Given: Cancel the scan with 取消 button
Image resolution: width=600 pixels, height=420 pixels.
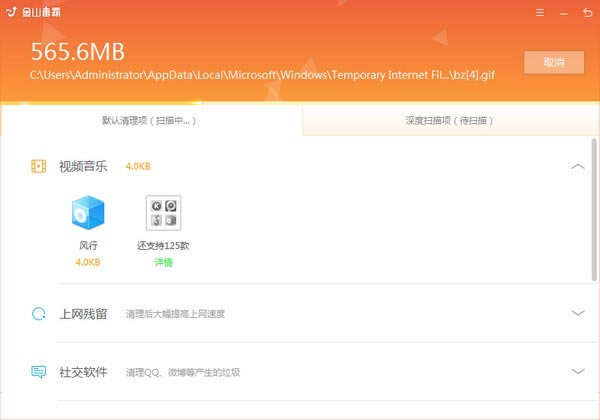Looking at the screenshot, I should pyautogui.click(x=554, y=62).
